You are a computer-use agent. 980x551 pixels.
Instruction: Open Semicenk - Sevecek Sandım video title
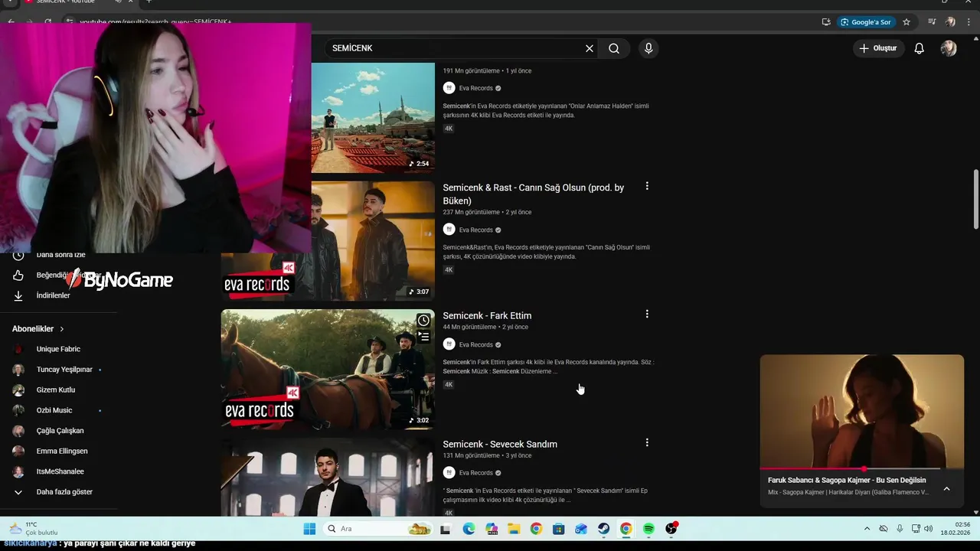500,444
